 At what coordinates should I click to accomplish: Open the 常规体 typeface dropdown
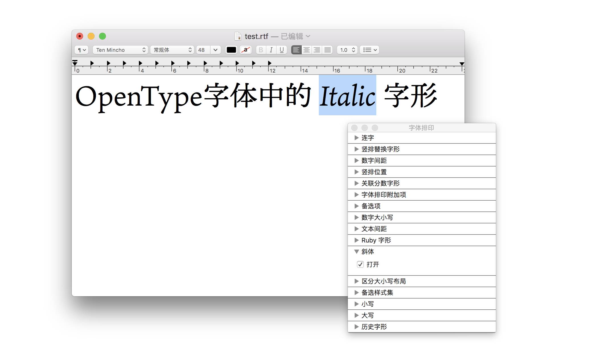coord(172,50)
